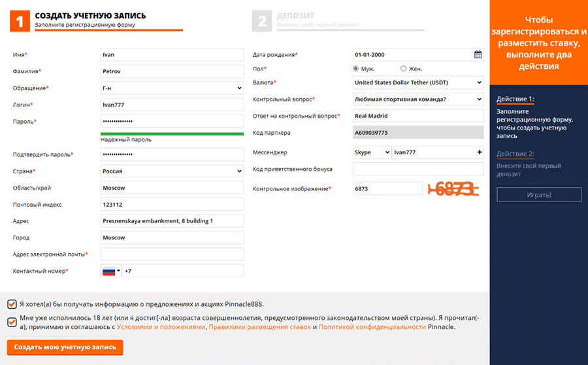The height and width of the screenshot is (365, 588).
Task: Toggle the 18 years age confirmation checkbox
Action: [12, 322]
